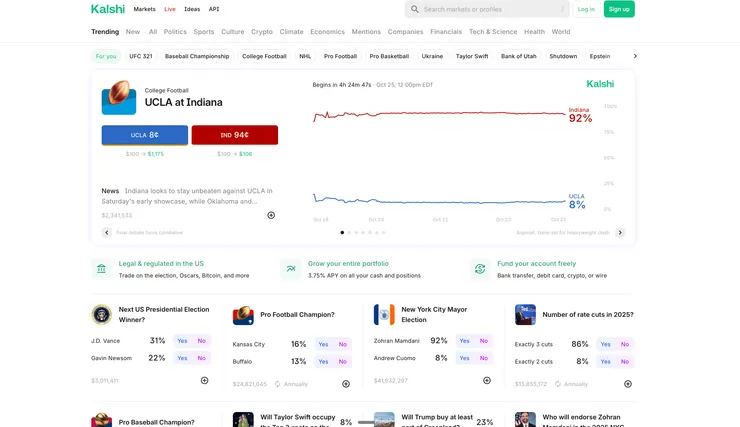Click the search magnifier icon
740x427 pixels.
coord(414,9)
